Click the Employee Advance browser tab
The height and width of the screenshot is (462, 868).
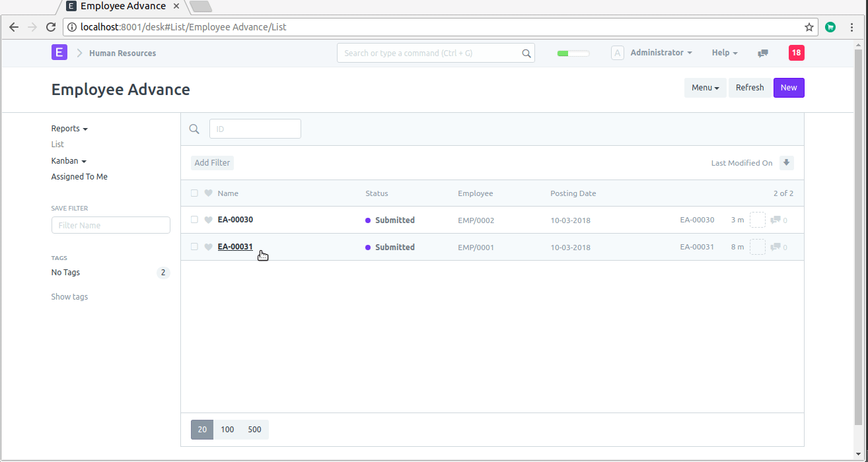click(122, 7)
